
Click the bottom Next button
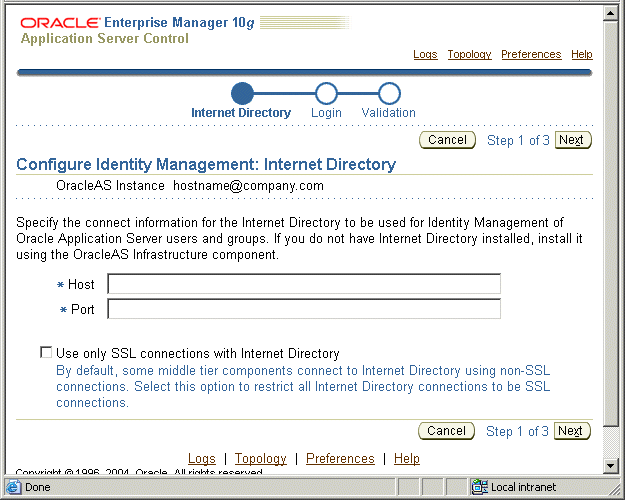click(572, 431)
